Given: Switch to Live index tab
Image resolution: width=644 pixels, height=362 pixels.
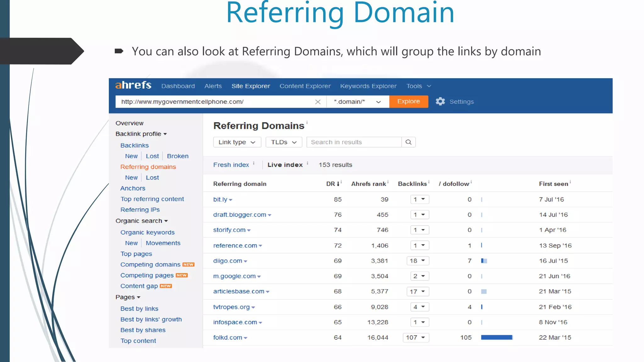Looking at the screenshot, I should (285, 165).
